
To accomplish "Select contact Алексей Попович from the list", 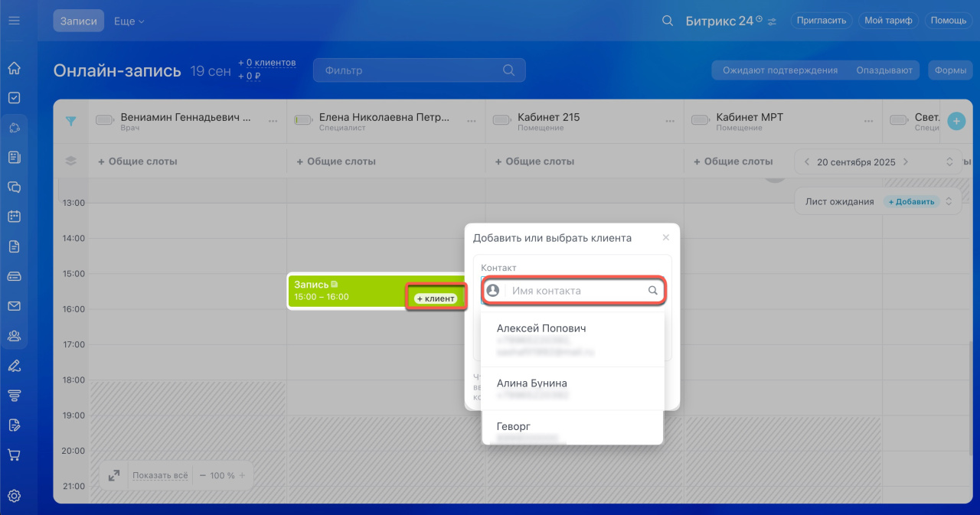I will click(x=541, y=328).
